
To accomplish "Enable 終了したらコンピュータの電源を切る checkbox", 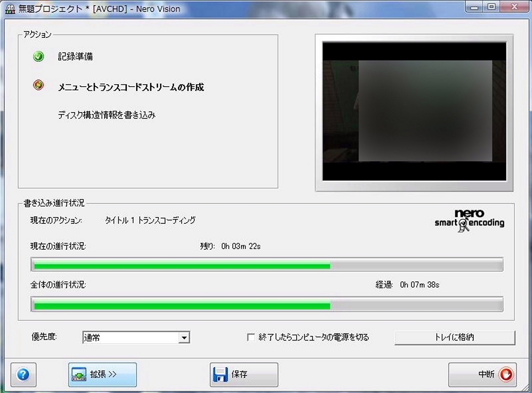I will pos(251,337).
